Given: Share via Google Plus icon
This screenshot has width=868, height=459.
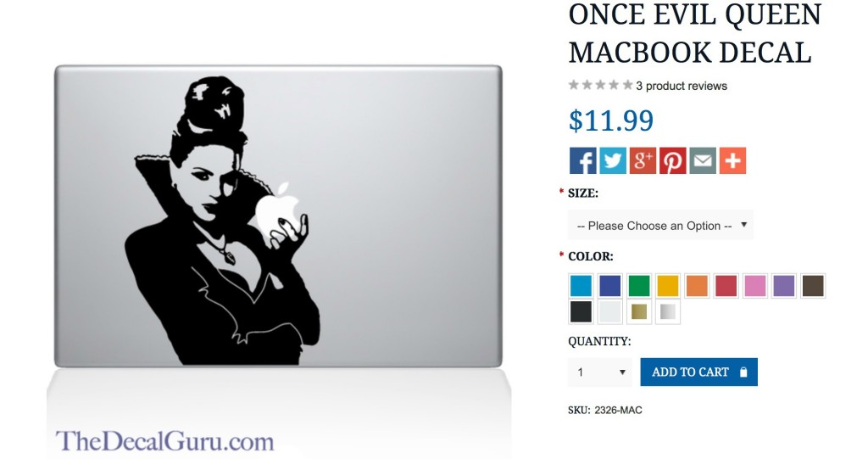Looking at the screenshot, I should (x=643, y=160).
